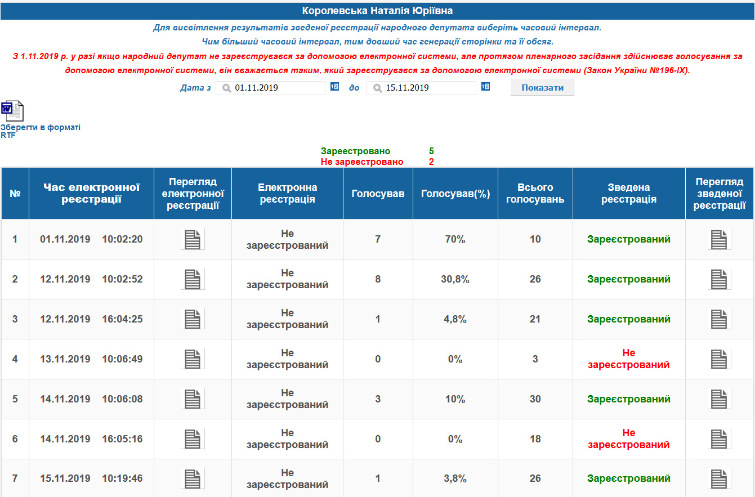Open electronic registration document for row 5

point(192,399)
